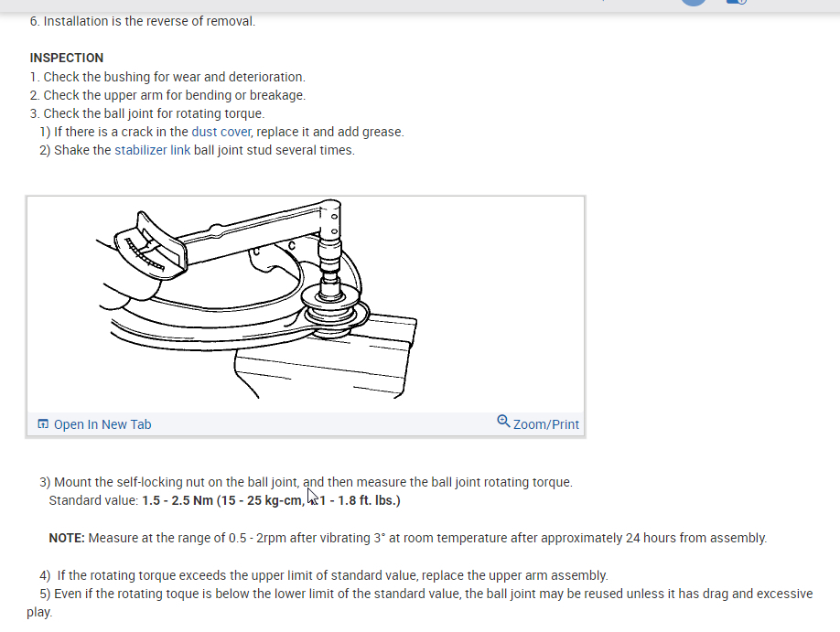Click step 4 about replacing upper arm assembly

(324, 575)
